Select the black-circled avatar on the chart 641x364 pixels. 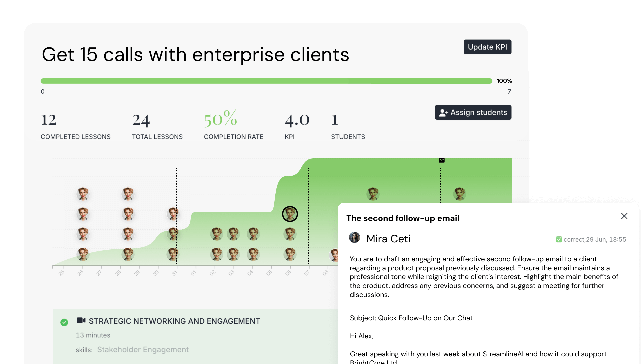tap(290, 214)
